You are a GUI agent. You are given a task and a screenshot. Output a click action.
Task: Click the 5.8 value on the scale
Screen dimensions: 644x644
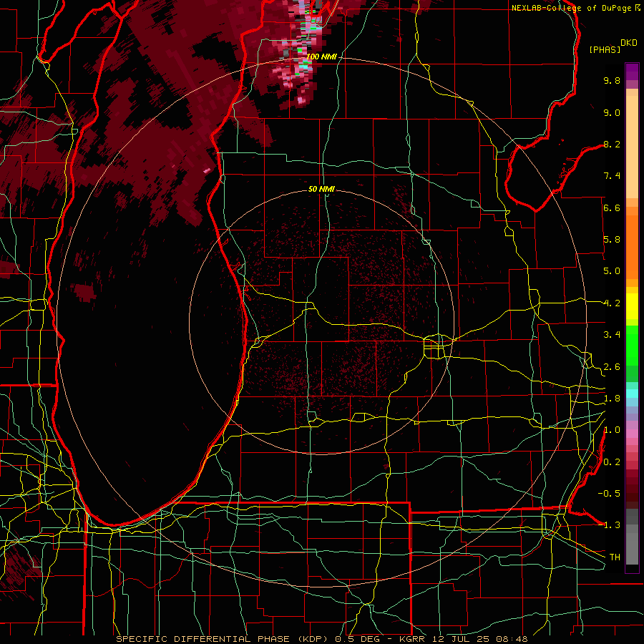click(612, 240)
